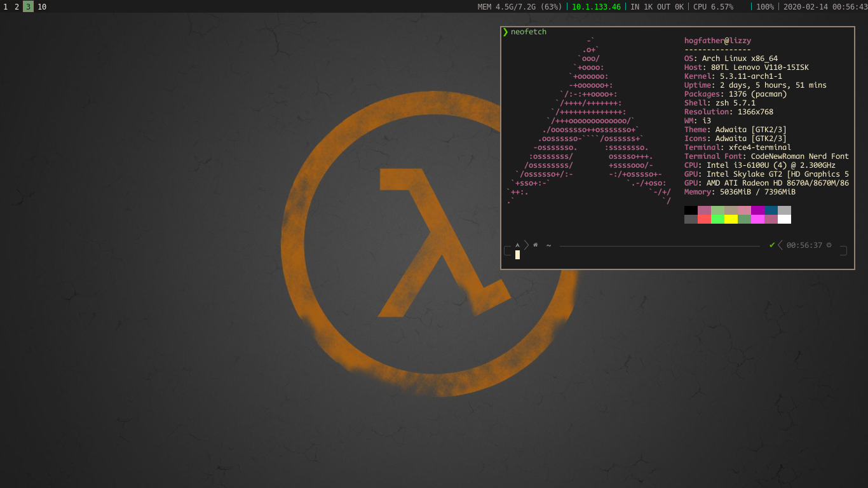Pick the black color swatch
The width and height of the screenshot is (868, 488).
(691, 210)
